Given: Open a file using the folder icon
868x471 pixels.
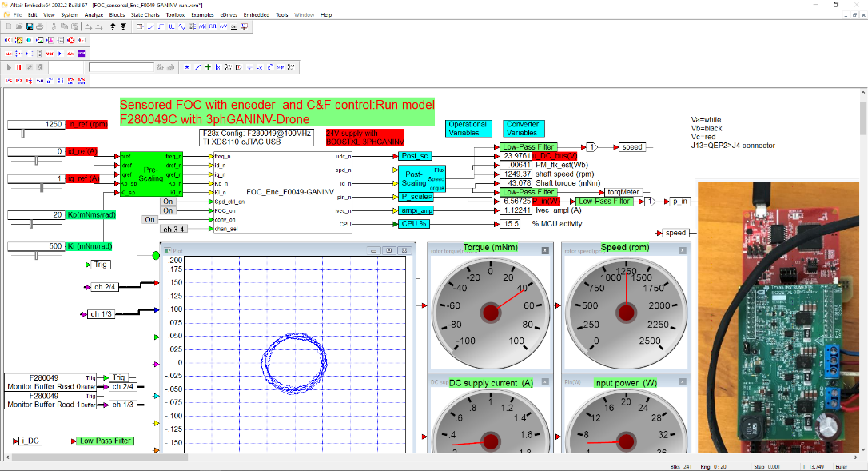Looking at the screenshot, I should [19, 26].
